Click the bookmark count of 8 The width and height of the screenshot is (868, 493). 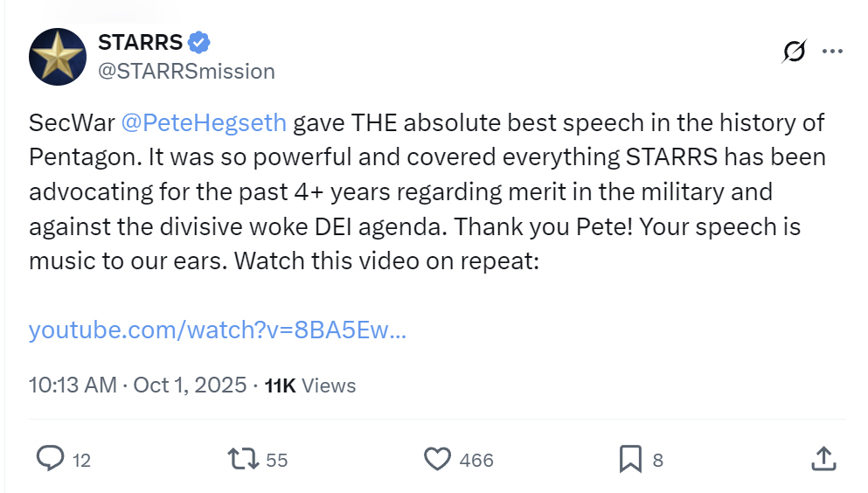[657, 460]
